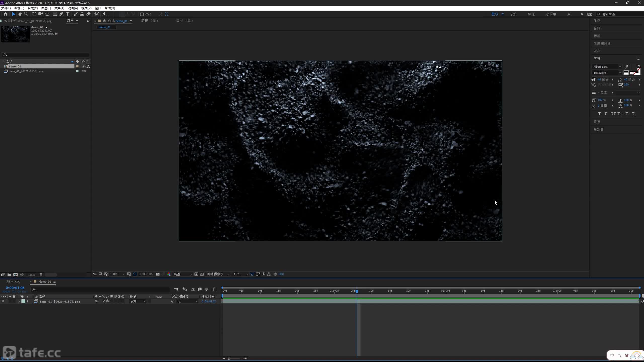The height and width of the screenshot is (362, 644).
Task: Click text fill color swatch in 字符 panel
Action: 633,68
